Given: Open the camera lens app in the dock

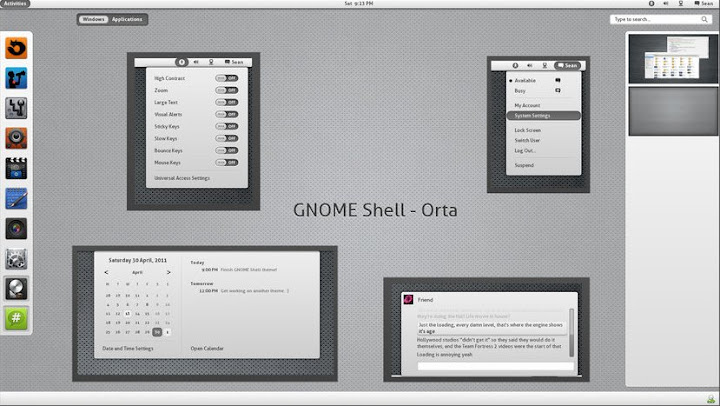Looking at the screenshot, I should (x=17, y=229).
